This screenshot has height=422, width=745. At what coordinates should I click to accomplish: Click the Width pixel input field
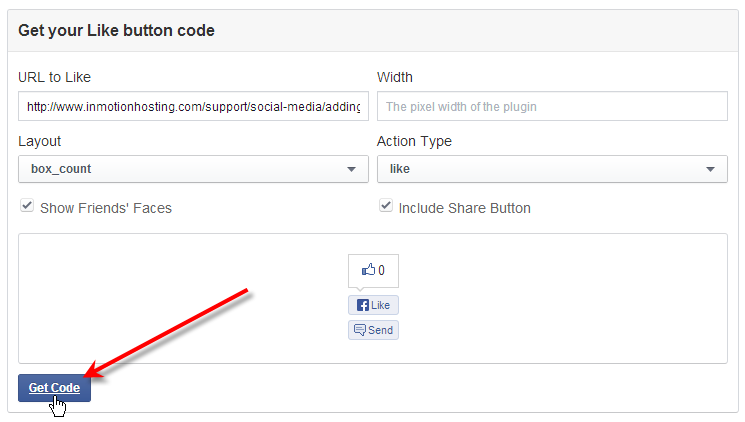coord(551,106)
